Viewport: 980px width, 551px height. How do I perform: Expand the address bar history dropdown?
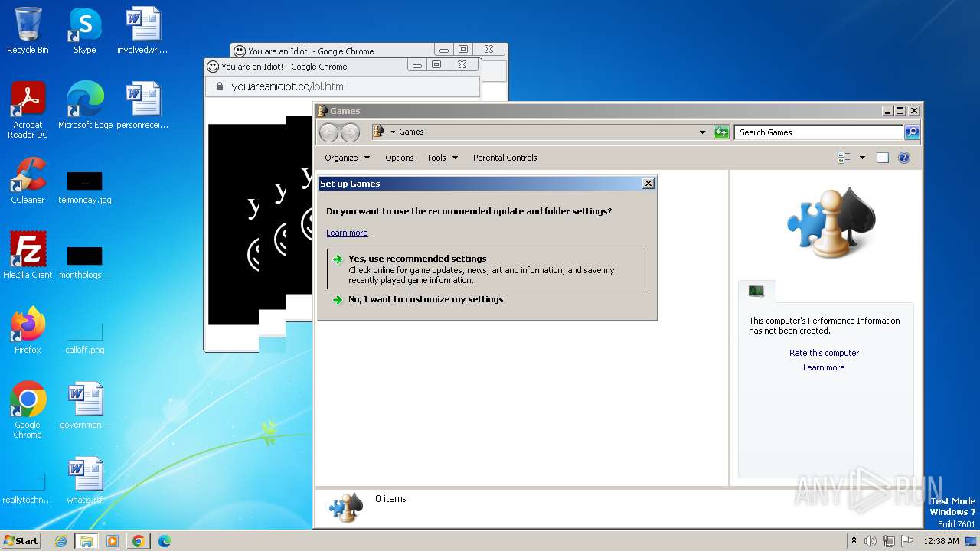(x=702, y=132)
